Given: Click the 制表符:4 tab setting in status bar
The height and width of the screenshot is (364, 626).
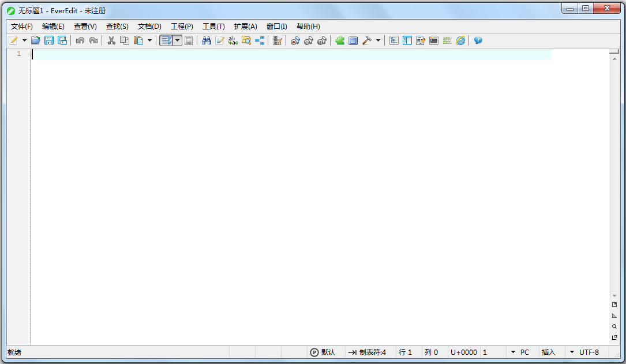Looking at the screenshot, I should [x=368, y=352].
